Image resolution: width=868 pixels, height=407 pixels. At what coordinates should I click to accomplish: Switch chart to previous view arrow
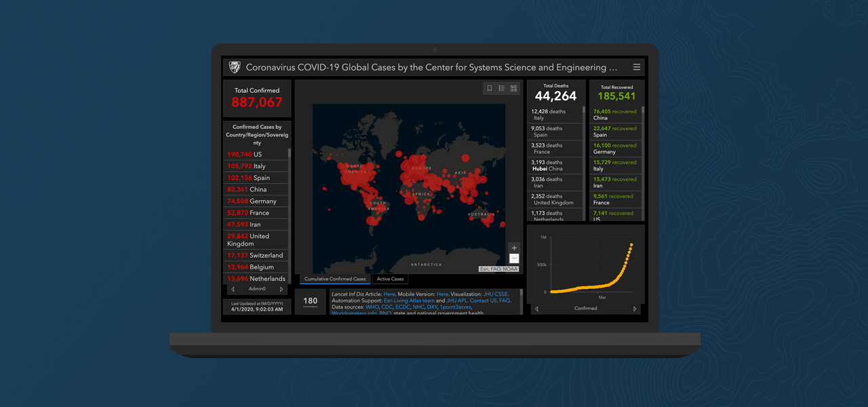(x=536, y=309)
